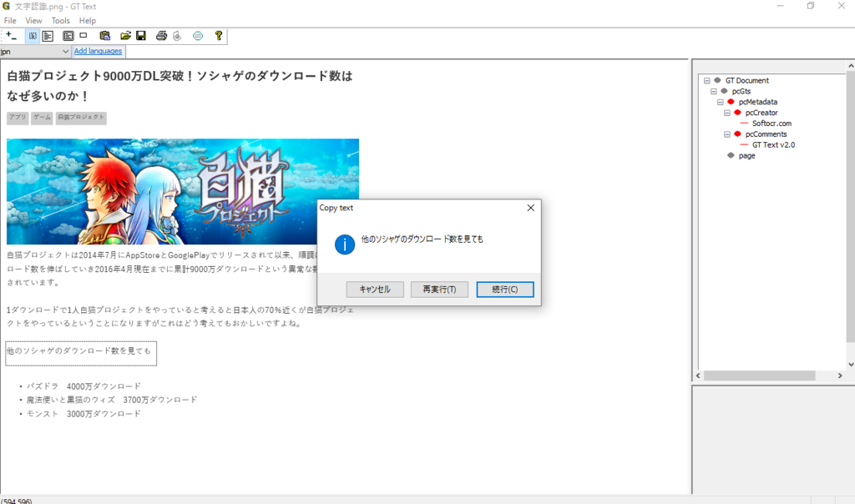Open the text recognition view icon

coord(48,36)
